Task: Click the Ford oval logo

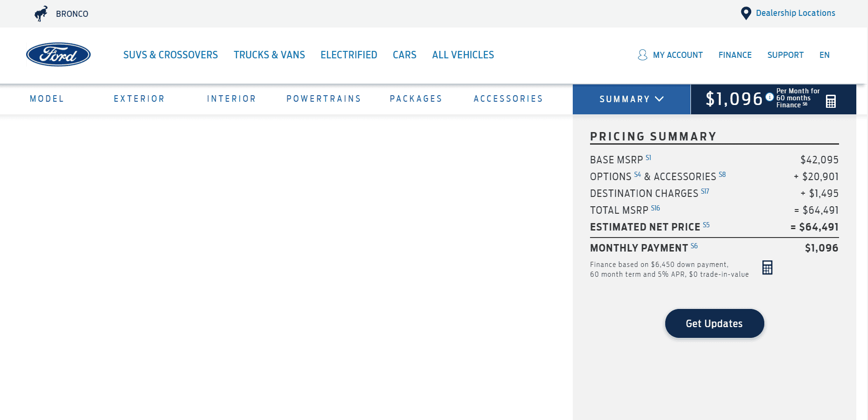Action: pos(58,55)
